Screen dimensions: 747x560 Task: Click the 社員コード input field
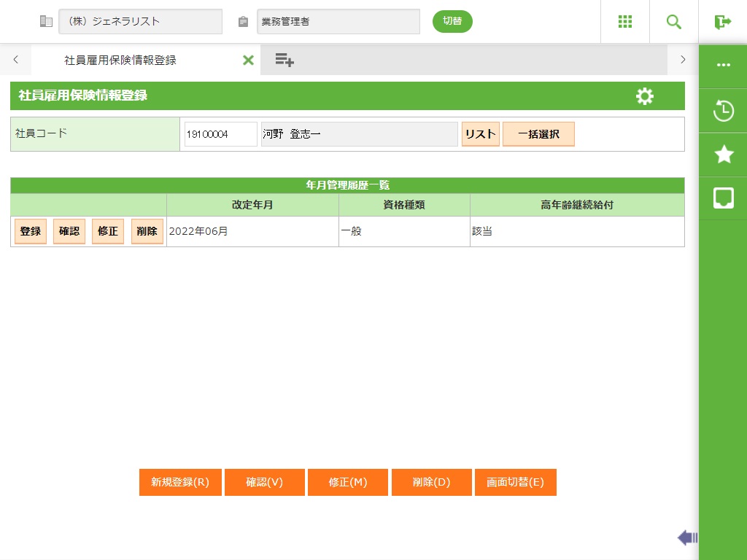(220, 134)
